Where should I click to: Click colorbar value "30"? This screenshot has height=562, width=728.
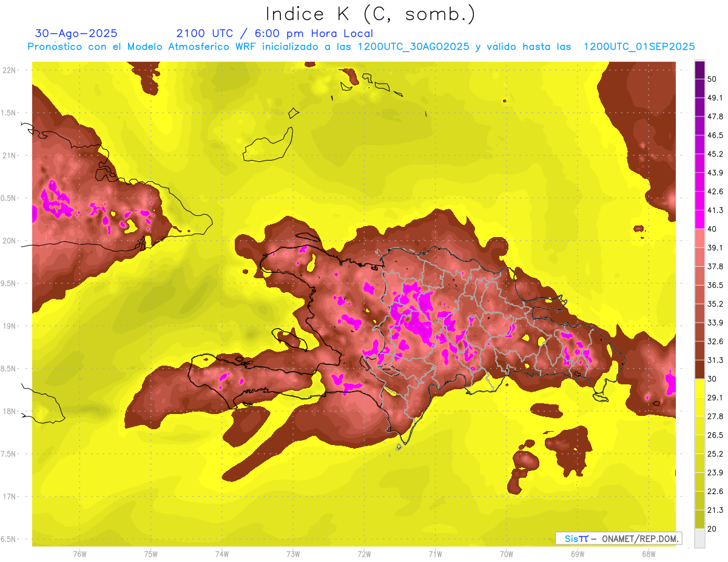click(712, 379)
